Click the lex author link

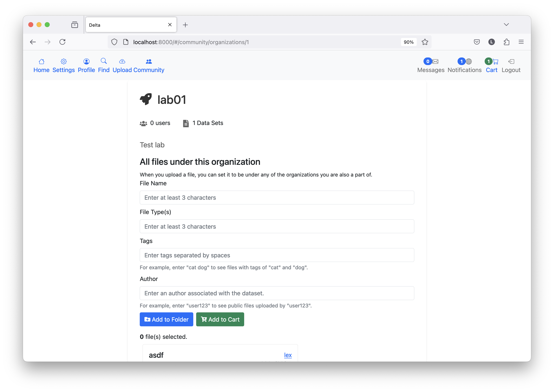pyautogui.click(x=288, y=355)
